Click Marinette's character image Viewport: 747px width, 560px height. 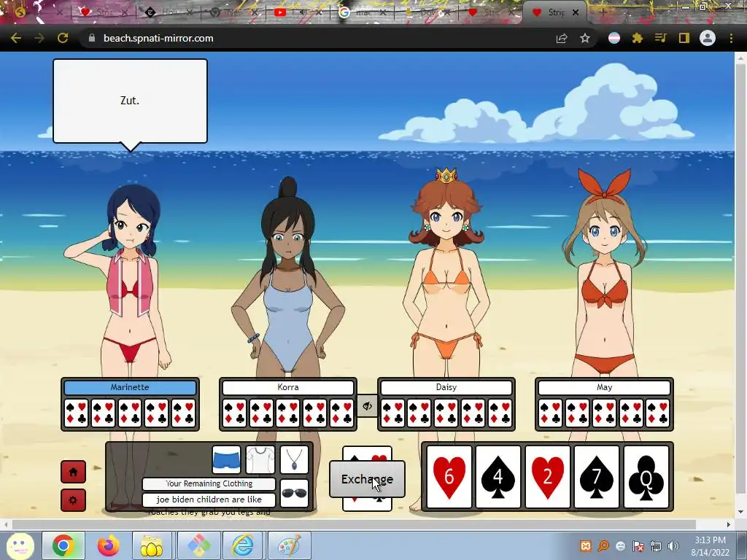130,281
